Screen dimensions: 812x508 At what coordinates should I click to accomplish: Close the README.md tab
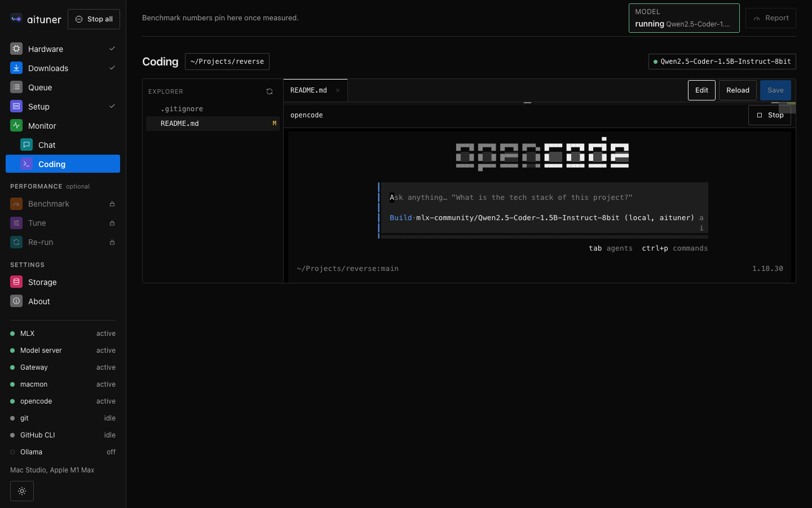pyautogui.click(x=338, y=90)
